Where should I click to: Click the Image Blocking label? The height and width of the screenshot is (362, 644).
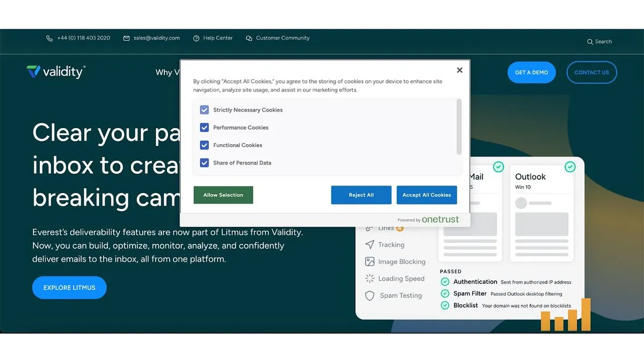pyautogui.click(x=402, y=262)
